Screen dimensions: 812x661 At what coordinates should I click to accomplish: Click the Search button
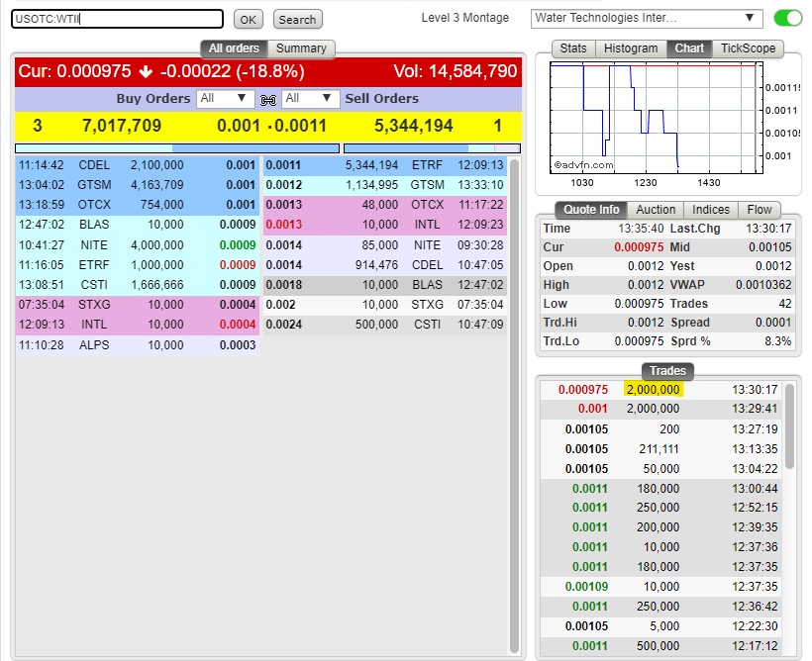click(x=297, y=20)
